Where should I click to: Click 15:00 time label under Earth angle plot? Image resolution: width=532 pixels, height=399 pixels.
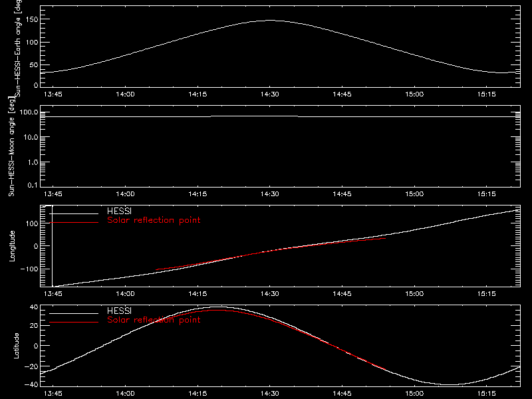(414, 94)
